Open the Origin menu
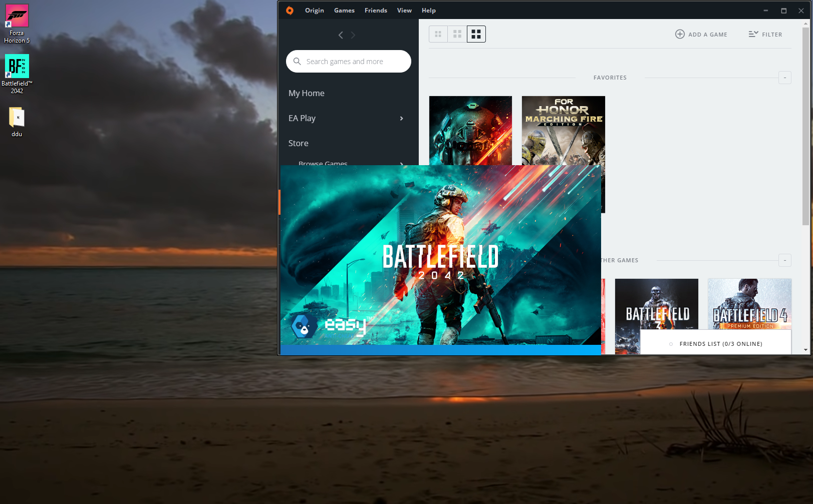813x504 pixels. point(315,11)
